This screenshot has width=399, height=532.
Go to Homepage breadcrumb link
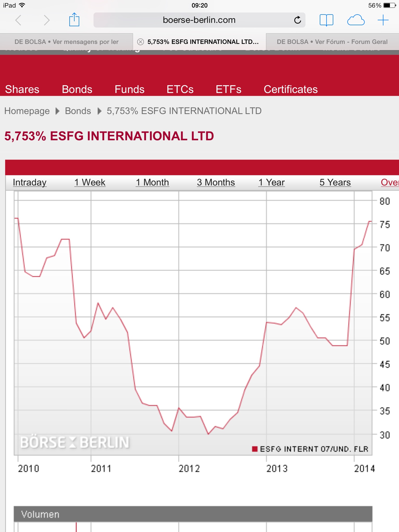point(27,111)
